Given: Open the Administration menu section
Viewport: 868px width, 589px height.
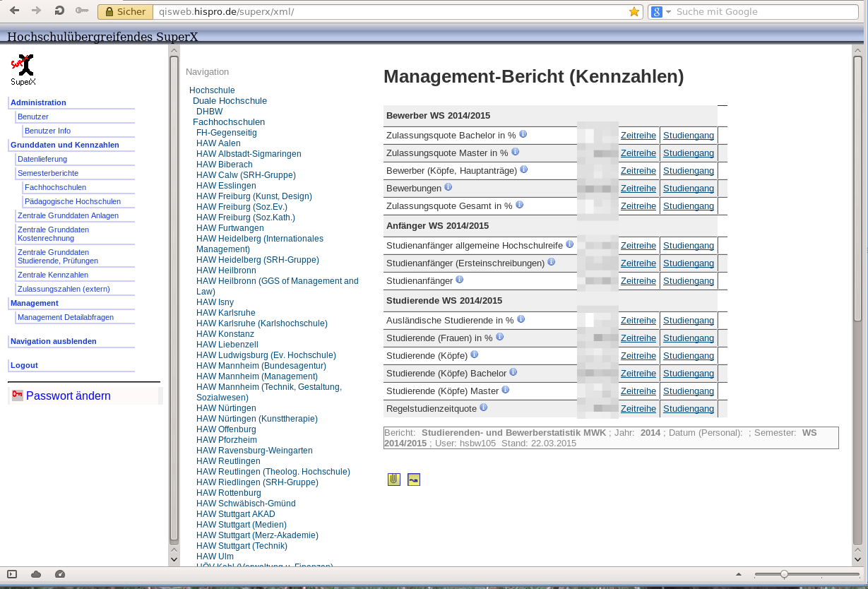Looking at the screenshot, I should [x=38, y=102].
